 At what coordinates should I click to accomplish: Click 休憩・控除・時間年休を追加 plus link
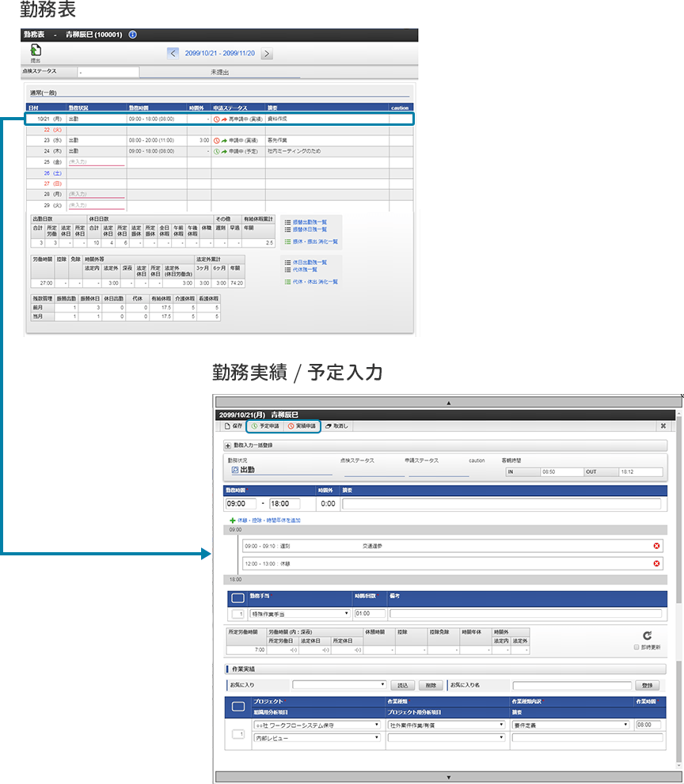[x=264, y=520]
